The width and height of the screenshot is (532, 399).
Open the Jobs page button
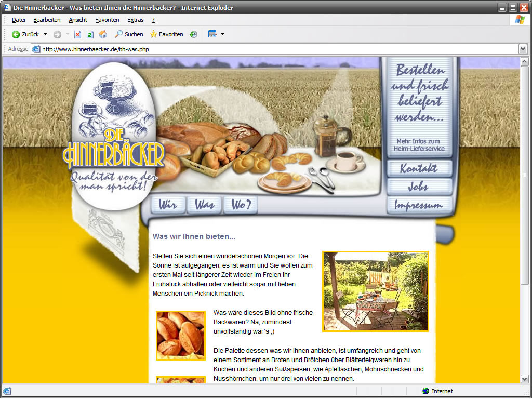(419, 187)
